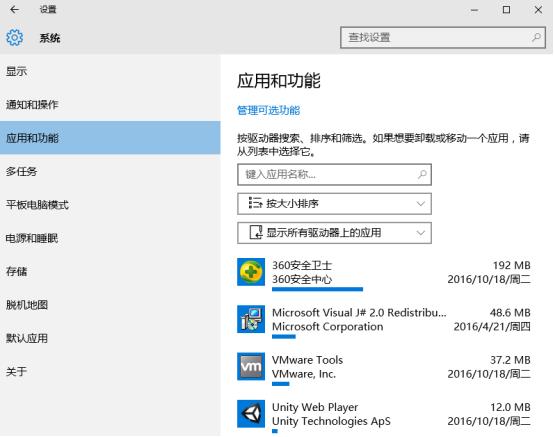Screen dimensions: 554x437
Task: Click the 管理可选功能 link
Action: coord(269,110)
